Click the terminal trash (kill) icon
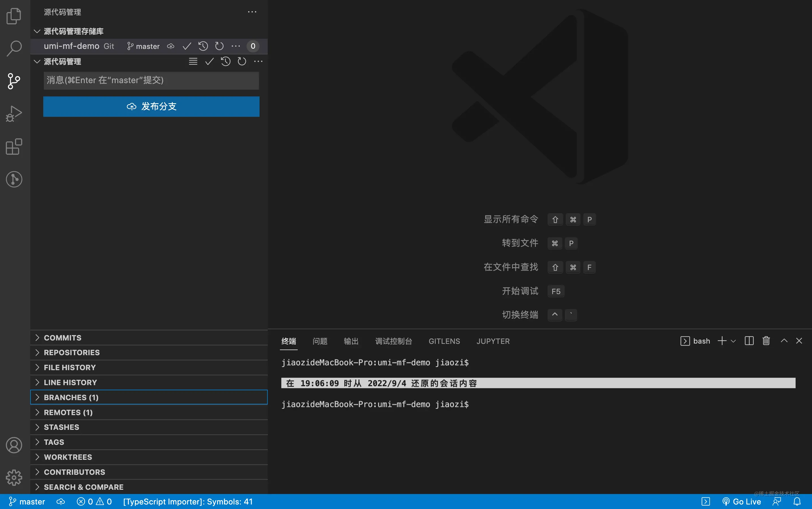Screen dimensions: 812x509 [766, 341]
